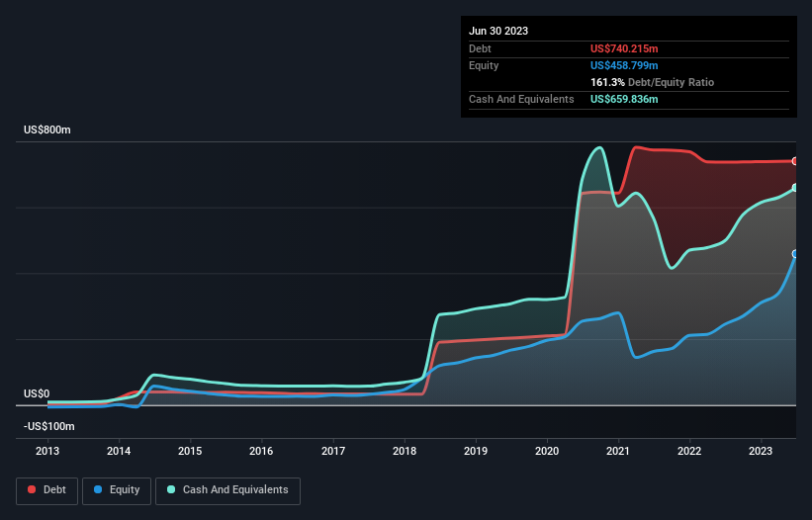
Task: Click the Jun 30 2023 tooltip date
Action: tap(498, 31)
